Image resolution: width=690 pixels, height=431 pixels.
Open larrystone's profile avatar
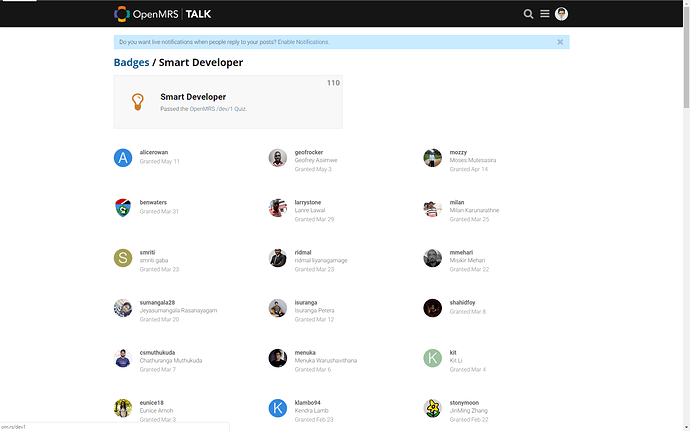[278, 208]
